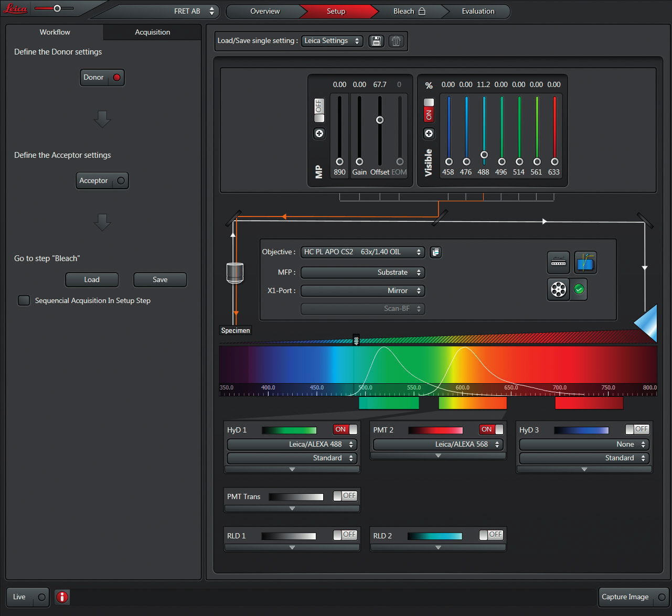Open the Objective selection dropdown
This screenshot has height=616, width=672.
(x=362, y=252)
